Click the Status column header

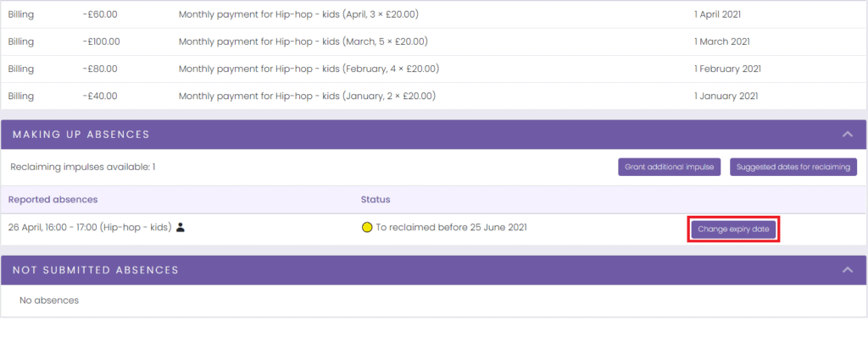point(376,200)
